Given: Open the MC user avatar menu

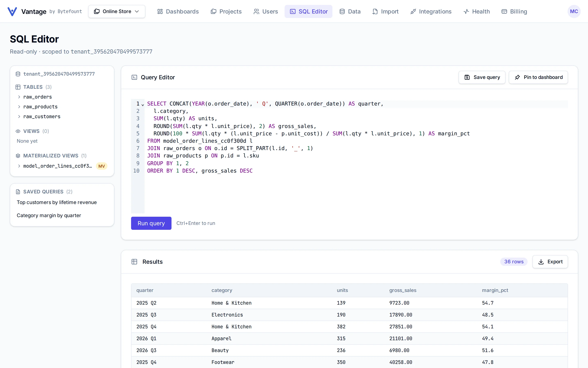Looking at the screenshot, I should coord(574,11).
